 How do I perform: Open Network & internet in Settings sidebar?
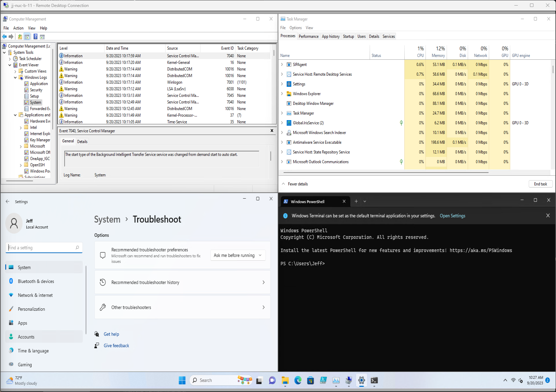[44, 295]
